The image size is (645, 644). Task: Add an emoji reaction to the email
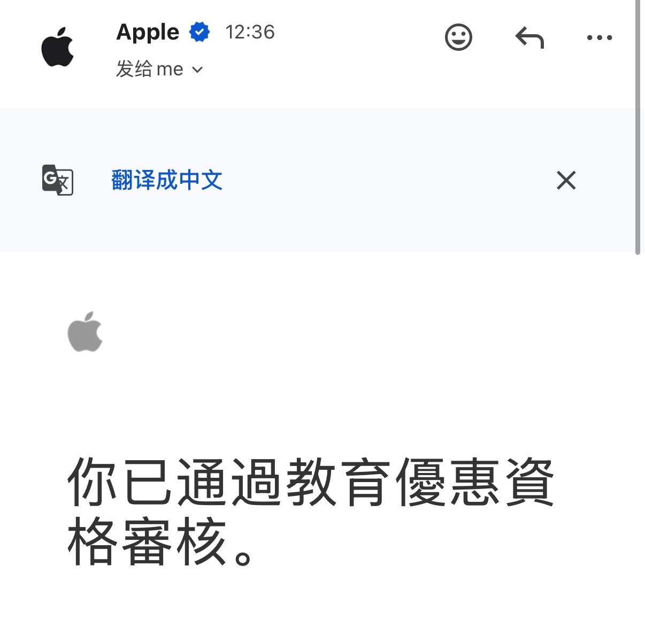pos(458,37)
